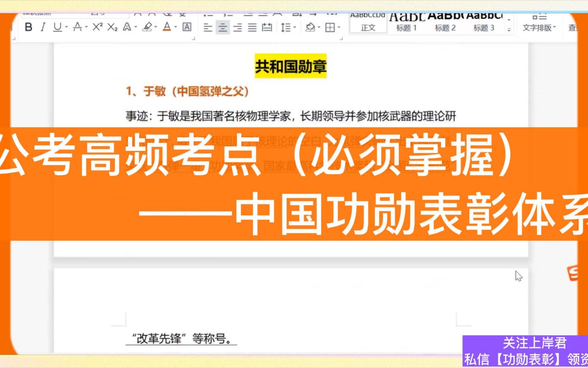588x368 pixels.
Task: Apply the 标题 1 style
Action: [406, 23]
